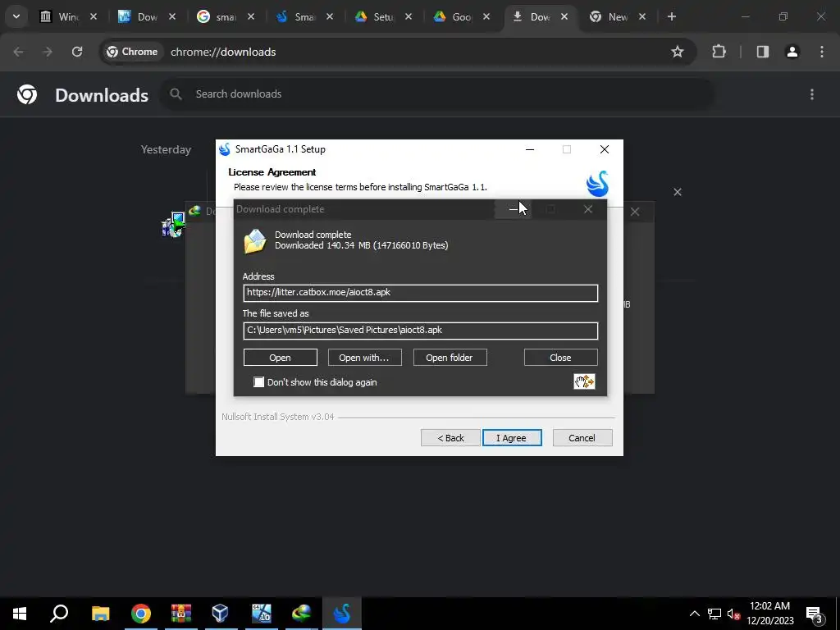Viewport: 840px width, 630px height.
Task: Select the file saved as path field
Action: pos(421,330)
